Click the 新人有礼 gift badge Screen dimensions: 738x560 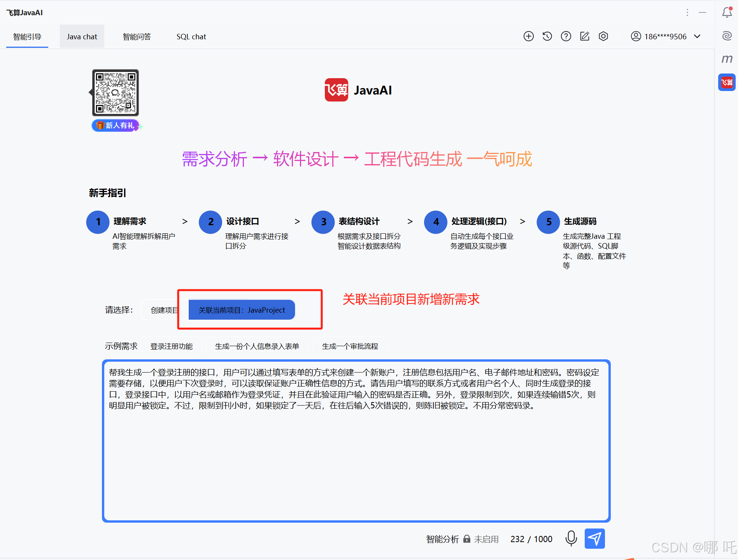(116, 125)
